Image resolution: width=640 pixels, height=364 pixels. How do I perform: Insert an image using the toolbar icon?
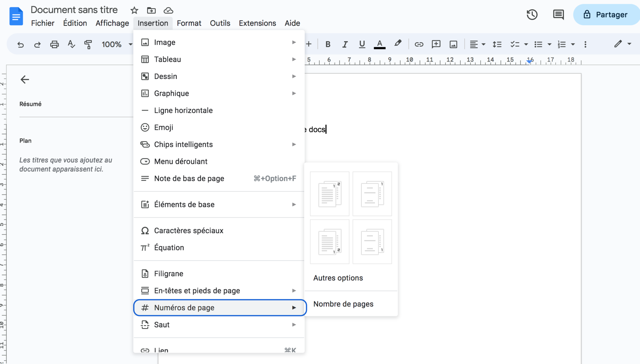(453, 44)
